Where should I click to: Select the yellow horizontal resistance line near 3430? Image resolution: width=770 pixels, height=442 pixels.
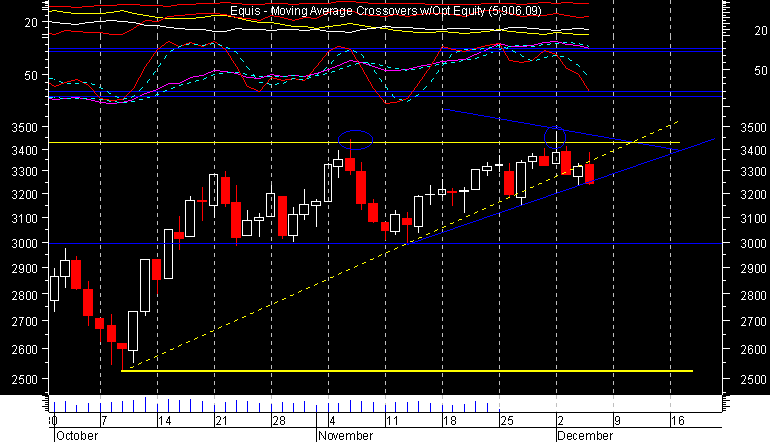(364, 142)
